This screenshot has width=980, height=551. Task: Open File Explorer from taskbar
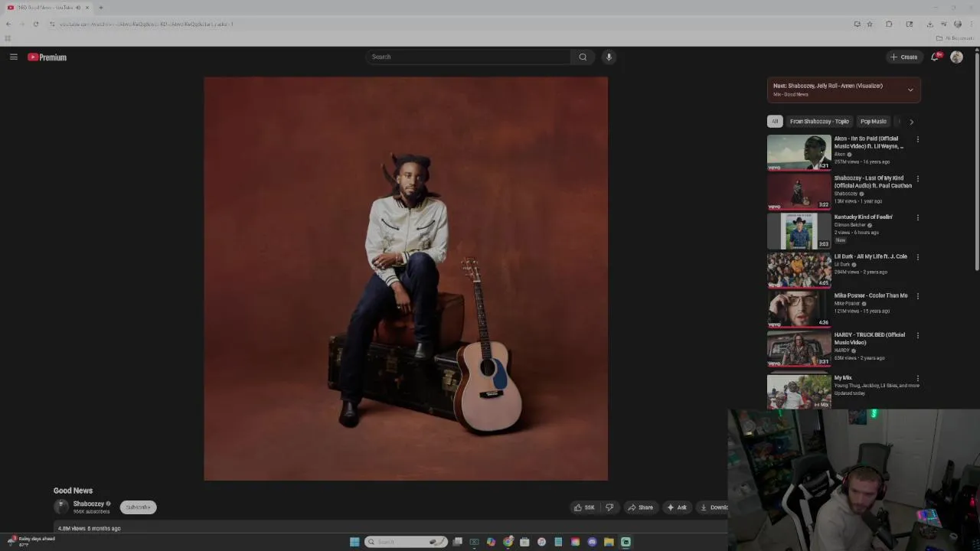click(609, 542)
